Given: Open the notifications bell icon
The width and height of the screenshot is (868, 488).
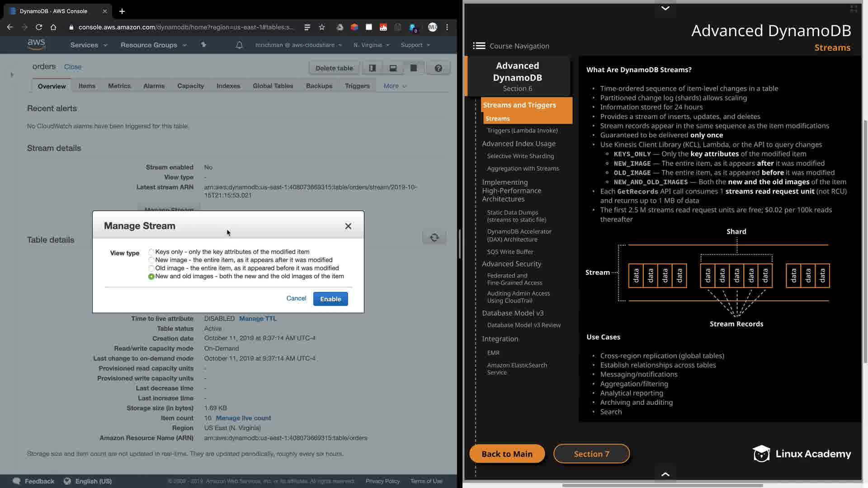Looking at the screenshot, I should click(x=239, y=45).
